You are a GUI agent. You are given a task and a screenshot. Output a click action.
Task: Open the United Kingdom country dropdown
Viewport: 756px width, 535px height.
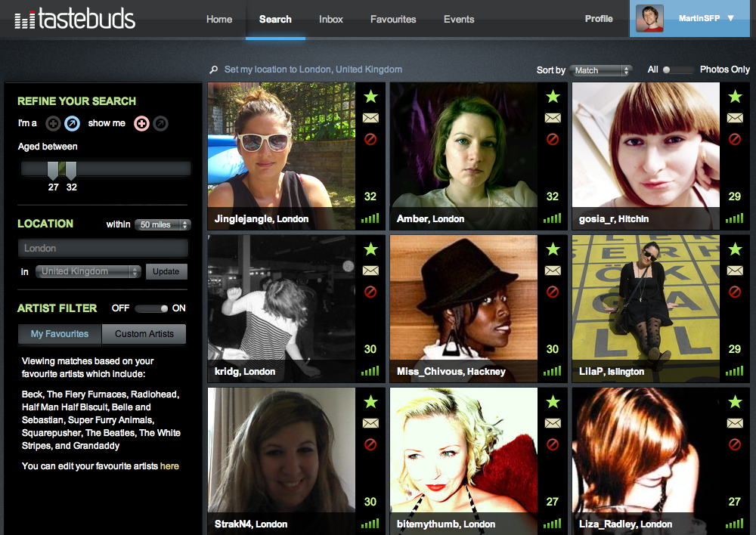(88, 271)
